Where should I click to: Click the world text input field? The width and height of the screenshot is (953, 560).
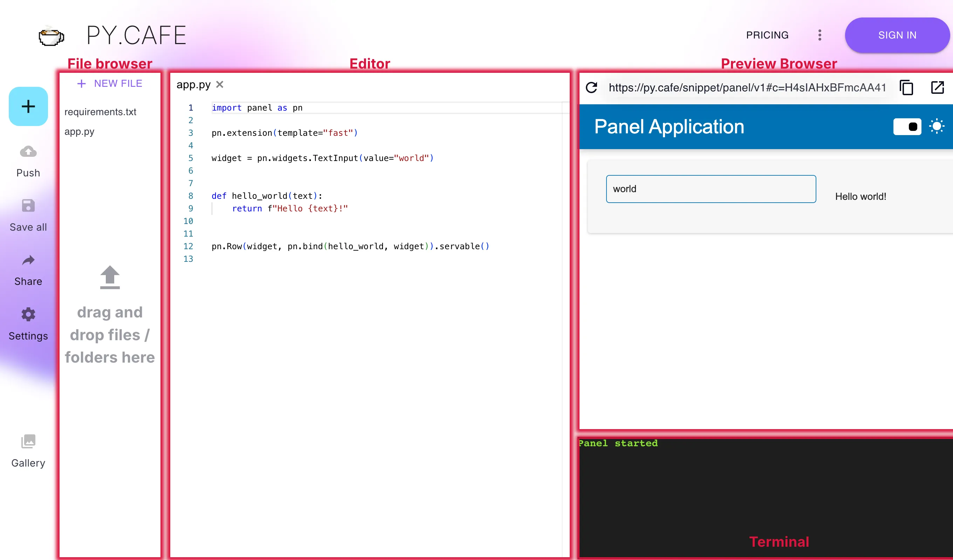pos(711,189)
